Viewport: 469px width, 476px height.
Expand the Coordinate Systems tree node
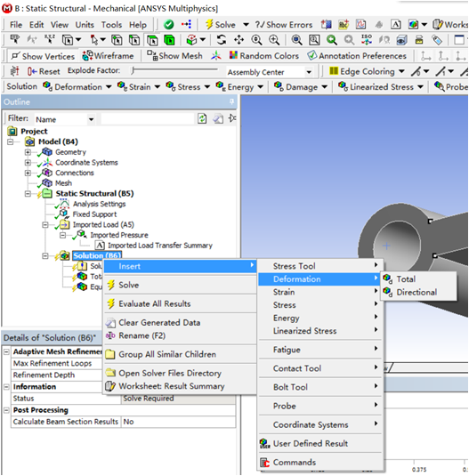click(28, 163)
